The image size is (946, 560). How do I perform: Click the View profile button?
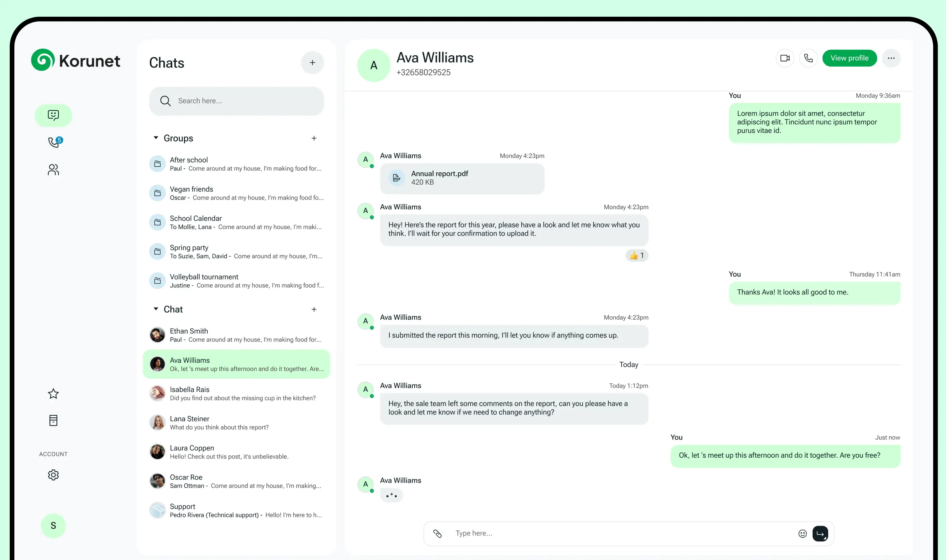tap(850, 58)
